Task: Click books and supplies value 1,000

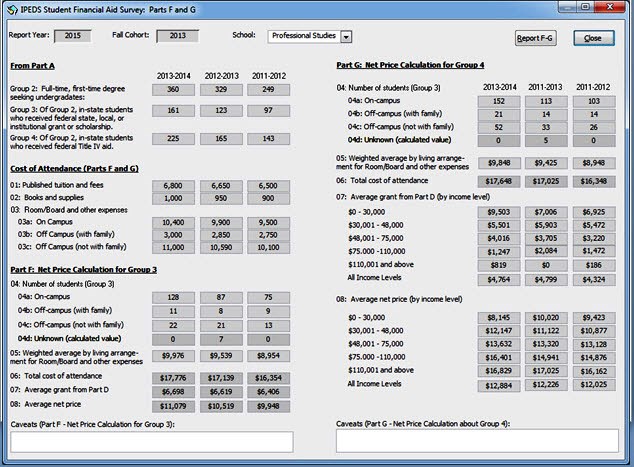Action: click(173, 199)
